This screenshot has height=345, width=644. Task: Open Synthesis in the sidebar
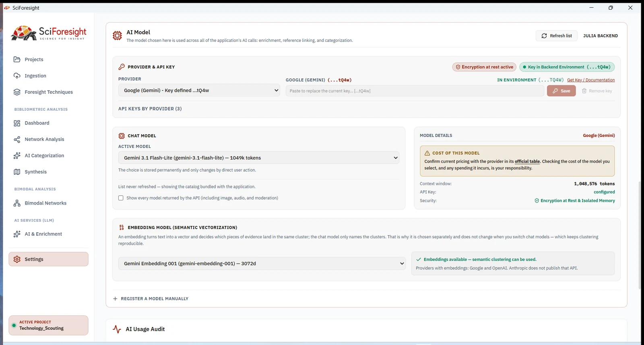(x=48, y=172)
